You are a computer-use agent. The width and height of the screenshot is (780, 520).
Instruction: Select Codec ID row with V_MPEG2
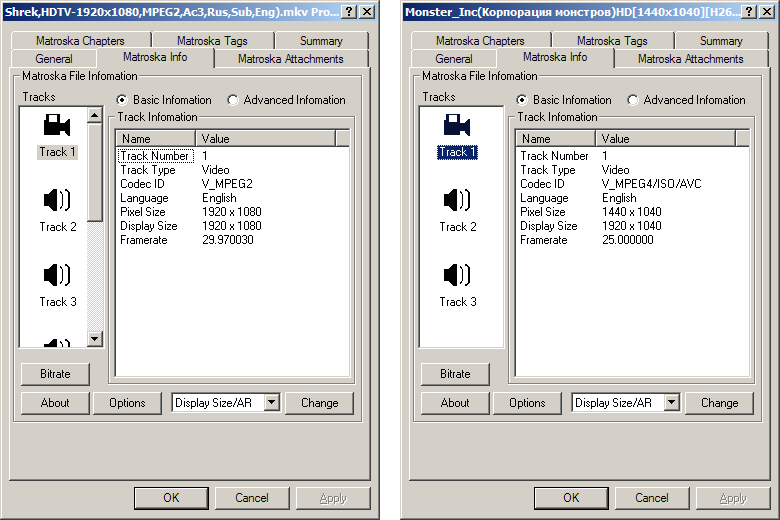click(x=232, y=184)
